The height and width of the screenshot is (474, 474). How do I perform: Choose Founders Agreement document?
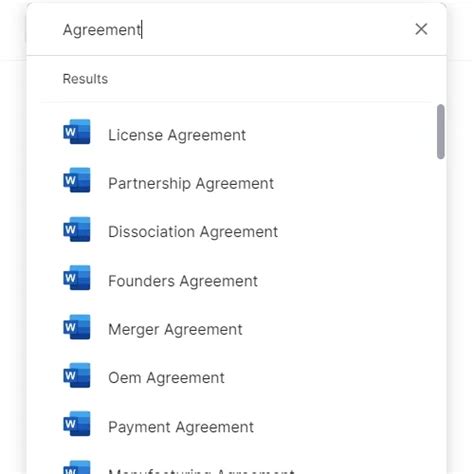tap(183, 281)
